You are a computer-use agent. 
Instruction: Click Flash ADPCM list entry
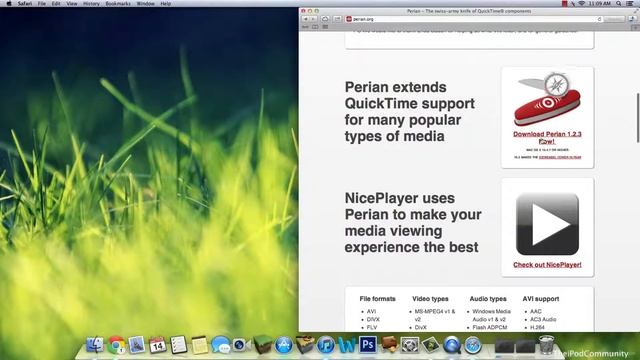coord(490,327)
